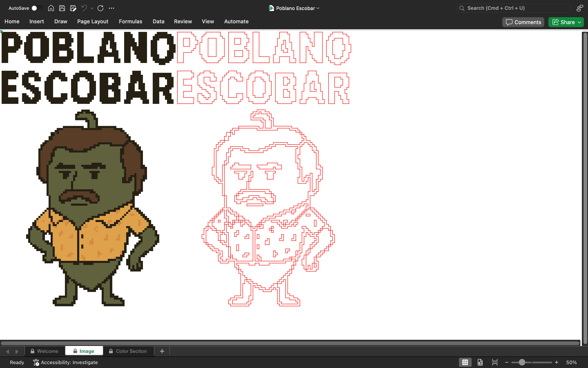
Task: Open the Automate ribbon tab
Action: (236, 21)
